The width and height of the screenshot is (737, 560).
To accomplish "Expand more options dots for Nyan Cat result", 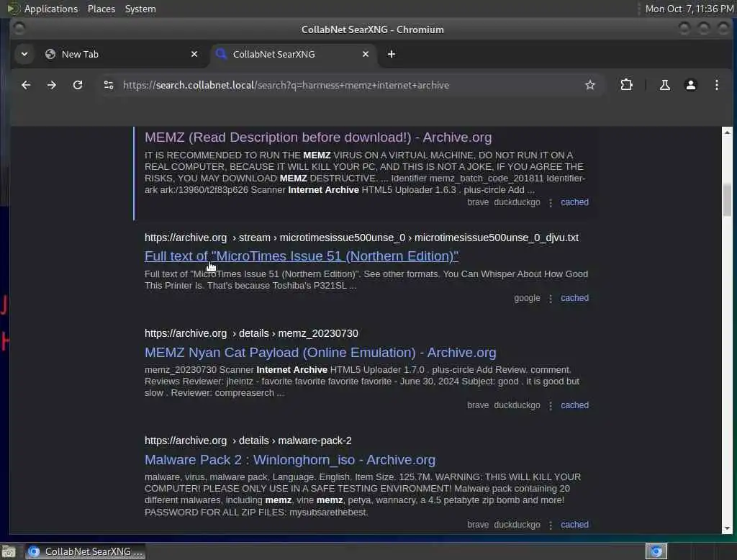I will coord(551,406).
